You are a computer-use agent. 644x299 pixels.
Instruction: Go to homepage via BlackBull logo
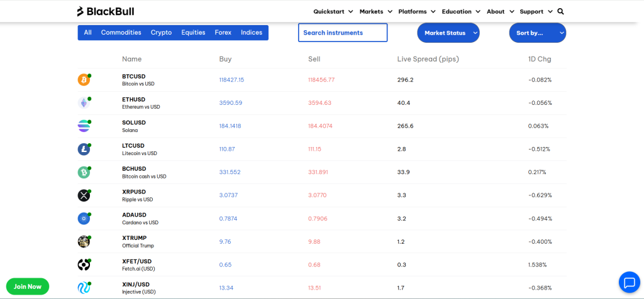(105, 11)
